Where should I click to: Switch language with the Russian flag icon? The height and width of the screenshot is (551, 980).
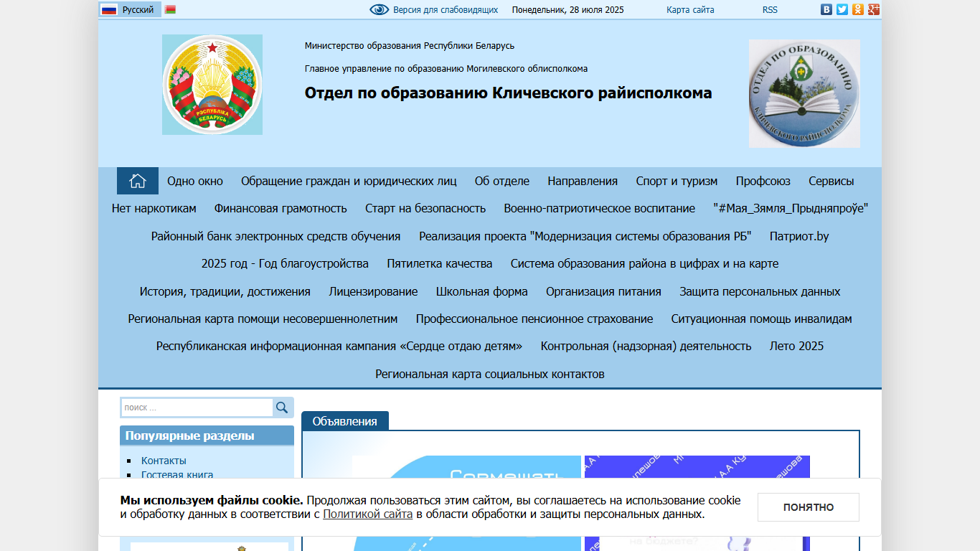pos(109,10)
